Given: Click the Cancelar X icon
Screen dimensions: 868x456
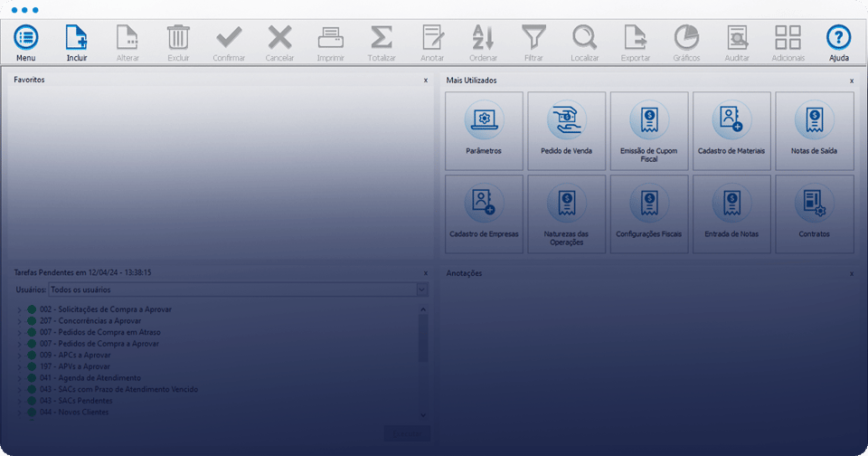Looking at the screenshot, I should tap(279, 38).
